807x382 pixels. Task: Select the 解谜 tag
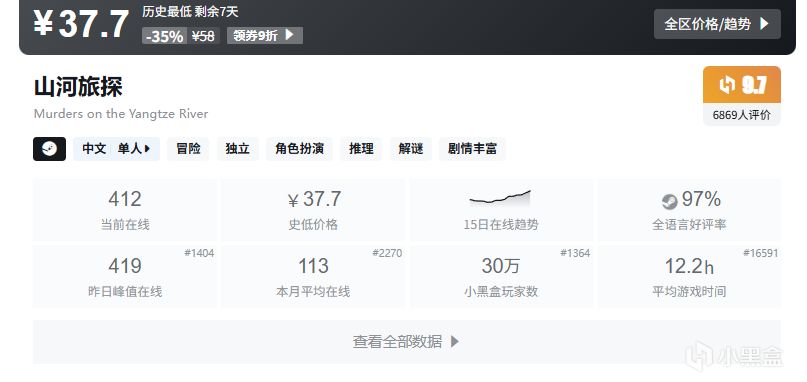click(x=411, y=149)
